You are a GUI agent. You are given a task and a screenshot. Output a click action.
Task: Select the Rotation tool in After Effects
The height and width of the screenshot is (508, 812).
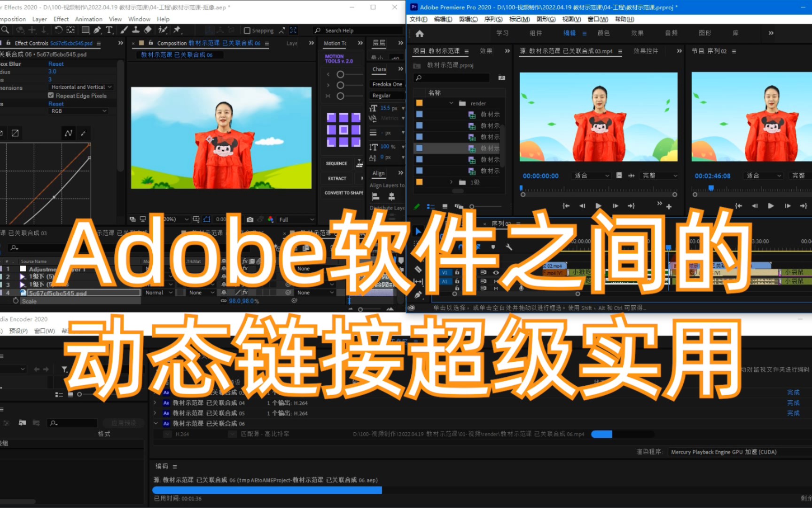[58, 30]
